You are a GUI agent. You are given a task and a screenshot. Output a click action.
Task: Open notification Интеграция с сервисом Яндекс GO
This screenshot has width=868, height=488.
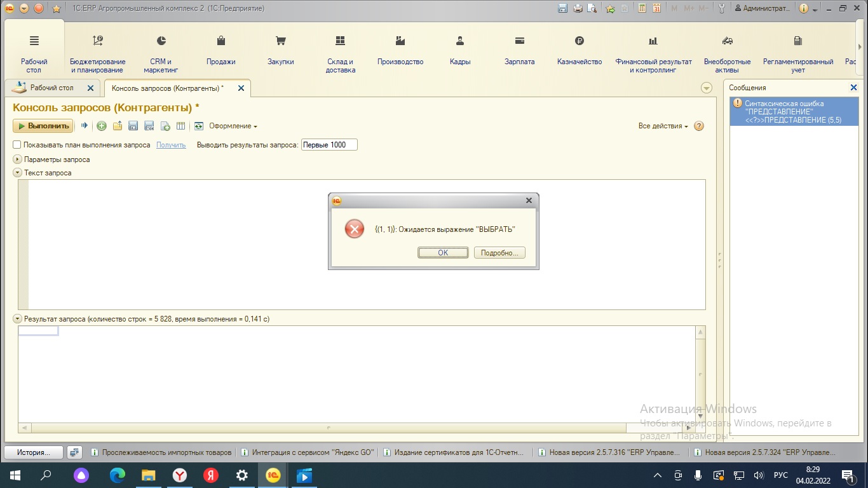(x=308, y=452)
